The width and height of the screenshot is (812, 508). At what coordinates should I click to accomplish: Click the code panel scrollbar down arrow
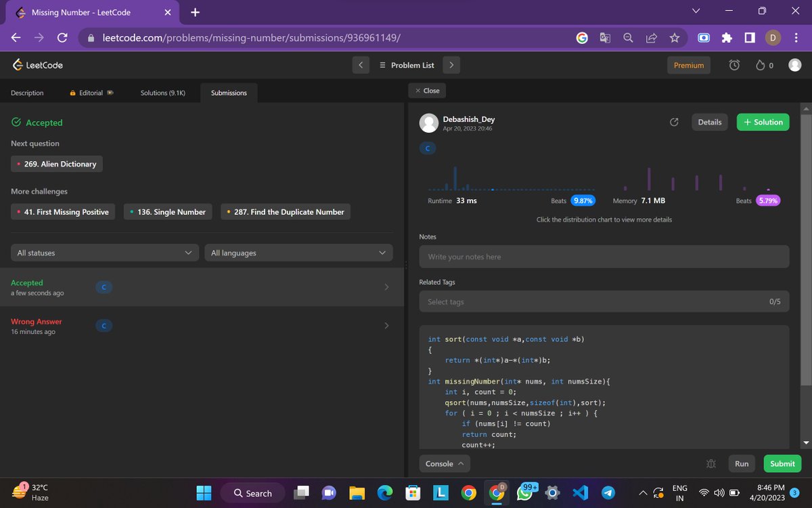pyautogui.click(x=805, y=443)
